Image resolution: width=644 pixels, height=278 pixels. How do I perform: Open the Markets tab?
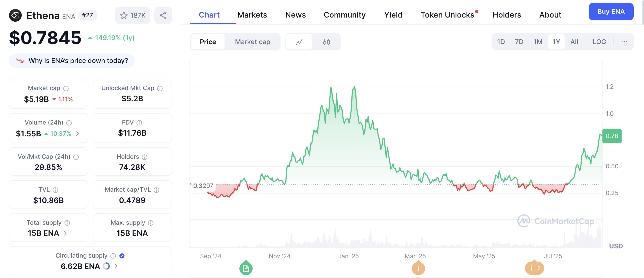[252, 15]
